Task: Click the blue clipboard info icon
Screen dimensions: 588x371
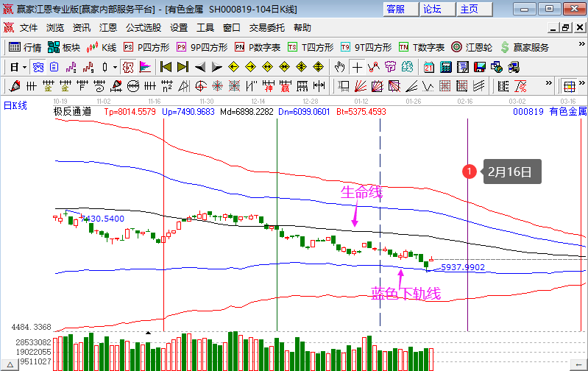Action: point(54,68)
